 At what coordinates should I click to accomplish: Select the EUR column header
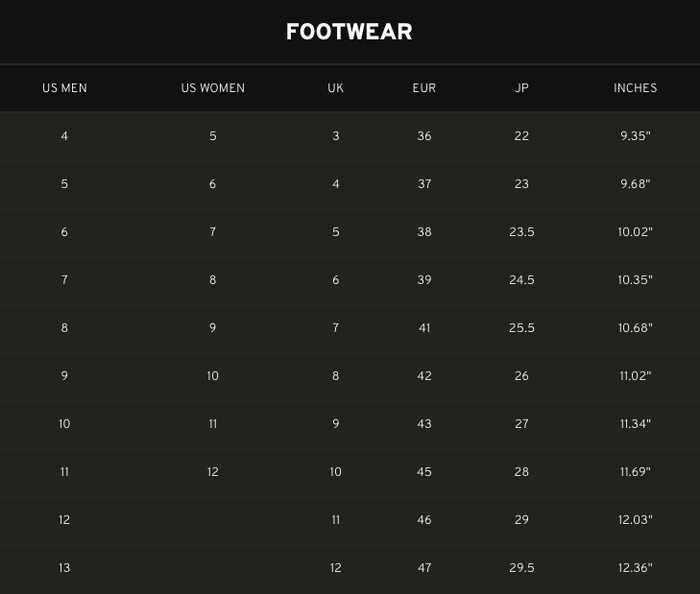point(424,88)
